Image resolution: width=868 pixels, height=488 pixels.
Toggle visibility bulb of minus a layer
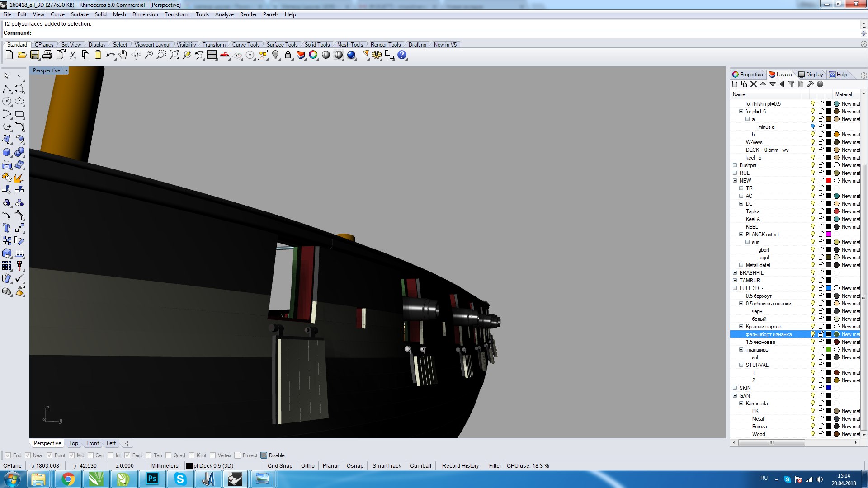pos(813,127)
